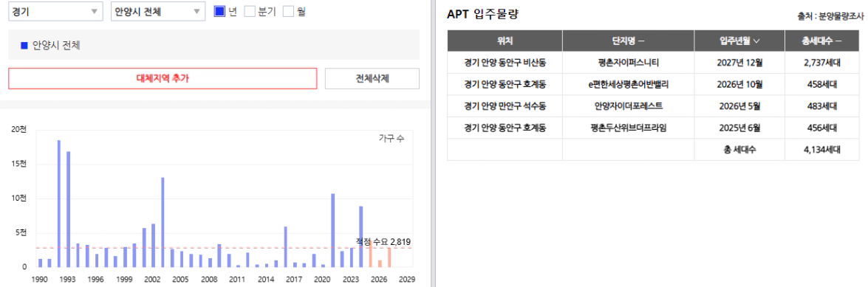Sort by 총세대수 column header
The width and height of the screenshot is (868, 287).
point(822,41)
